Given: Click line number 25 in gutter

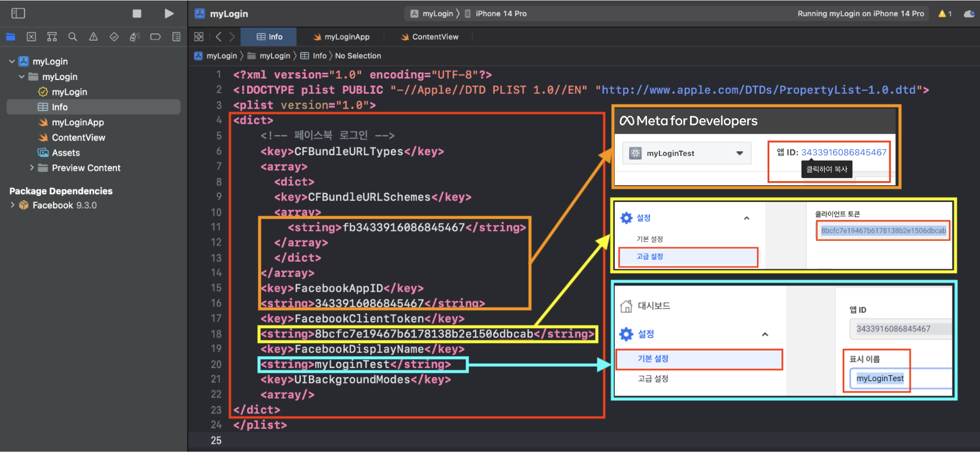Looking at the screenshot, I should 216,441.
